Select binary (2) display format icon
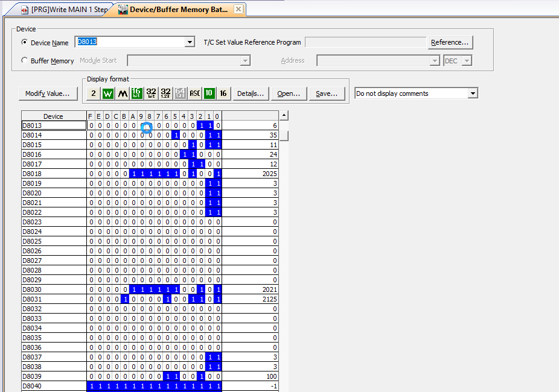This screenshot has height=392, width=559. 93,93
